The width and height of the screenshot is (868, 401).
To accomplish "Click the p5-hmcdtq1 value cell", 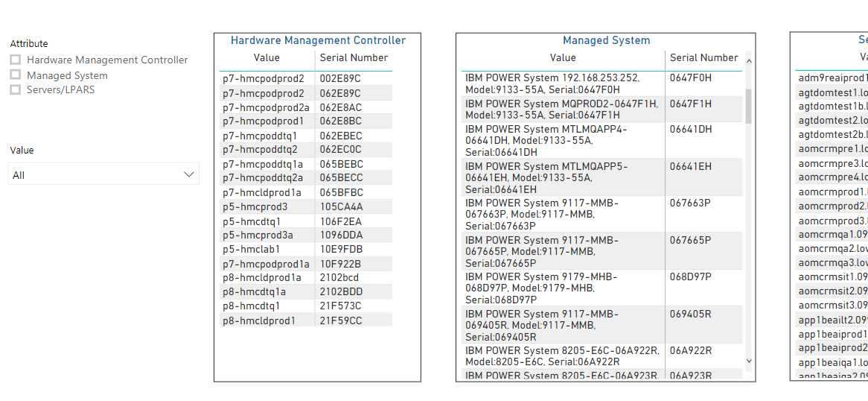I will (252, 221).
